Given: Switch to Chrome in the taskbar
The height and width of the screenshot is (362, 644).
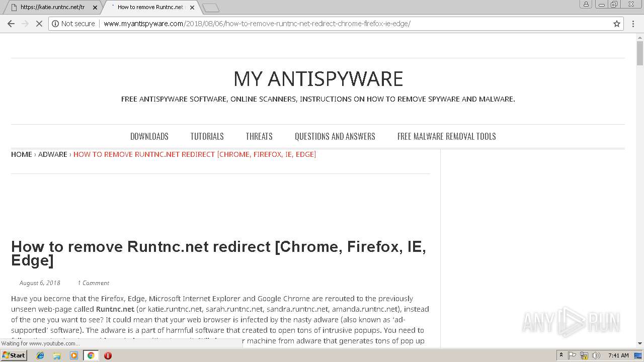Looking at the screenshot, I should (91, 355).
